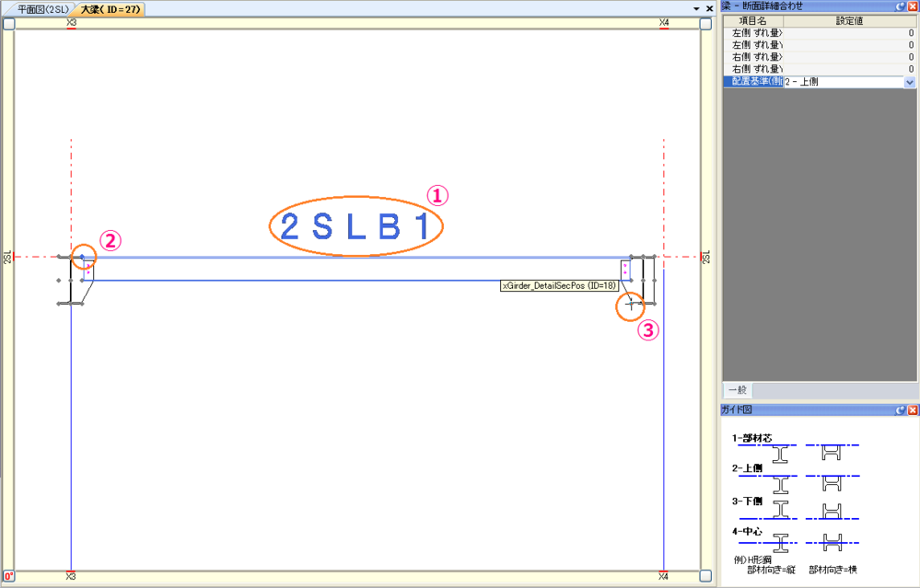Select the 2SLB1 beam name text

point(355,227)
